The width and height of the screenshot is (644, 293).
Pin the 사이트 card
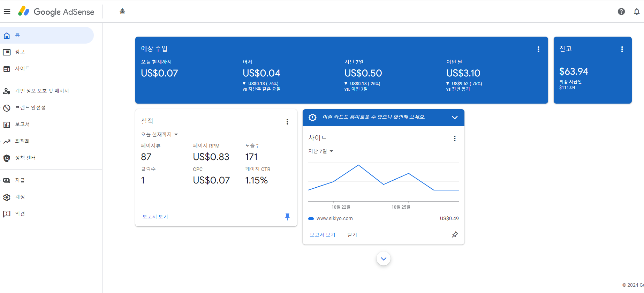[x=455, y=235]
